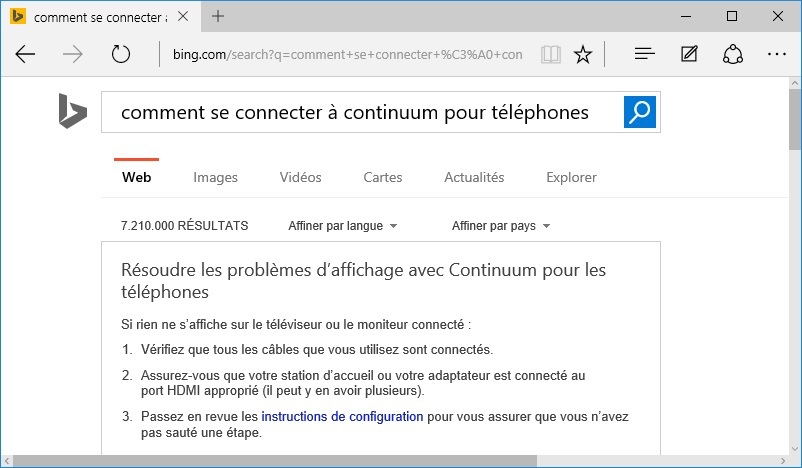Expand Affiner par langue dropdown
The width and height of the screenshot is (802, 468).
point(342,226)
